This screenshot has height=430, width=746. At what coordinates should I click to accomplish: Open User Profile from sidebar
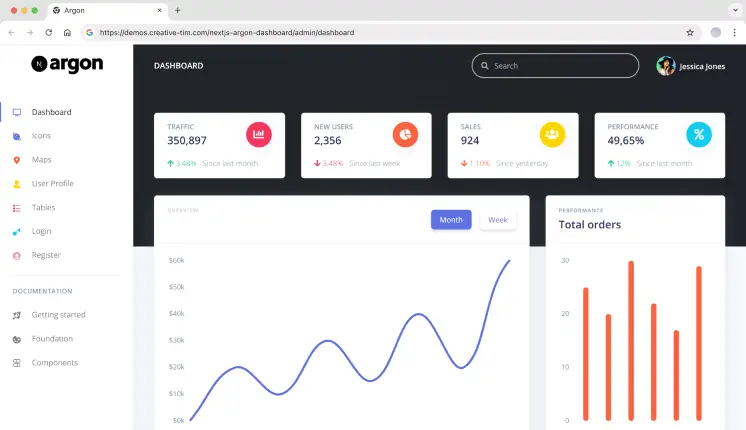52,184
